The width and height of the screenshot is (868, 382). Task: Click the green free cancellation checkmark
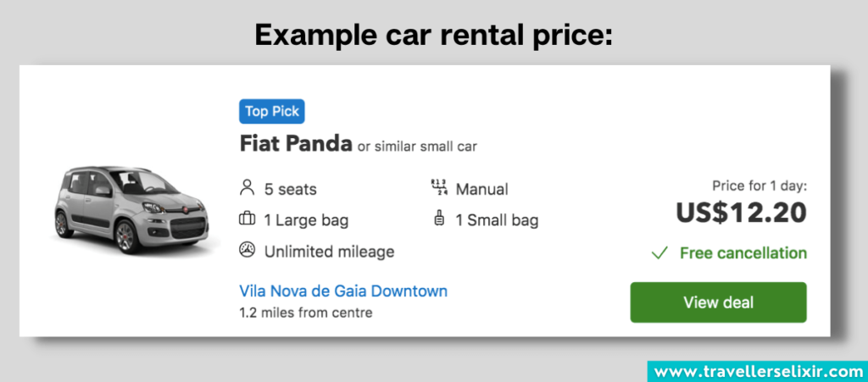pos(659,253)
